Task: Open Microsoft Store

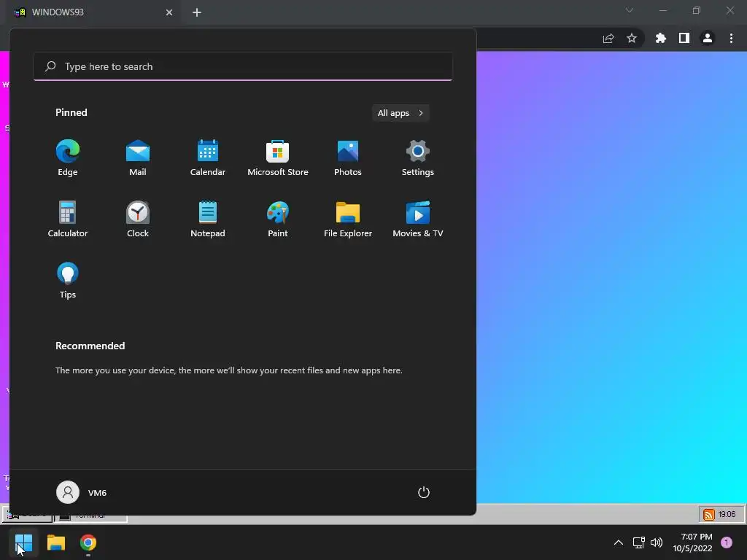Action: (x=278, y=158)
